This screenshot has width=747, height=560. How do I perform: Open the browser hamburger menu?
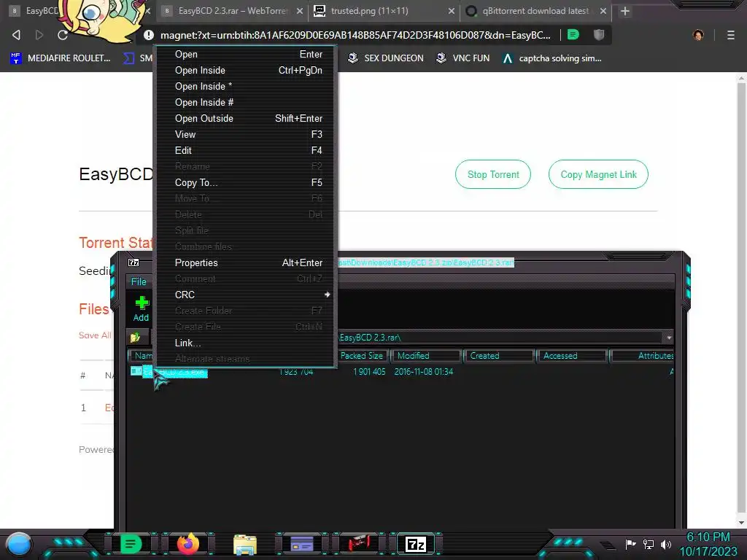click(730, 35)
